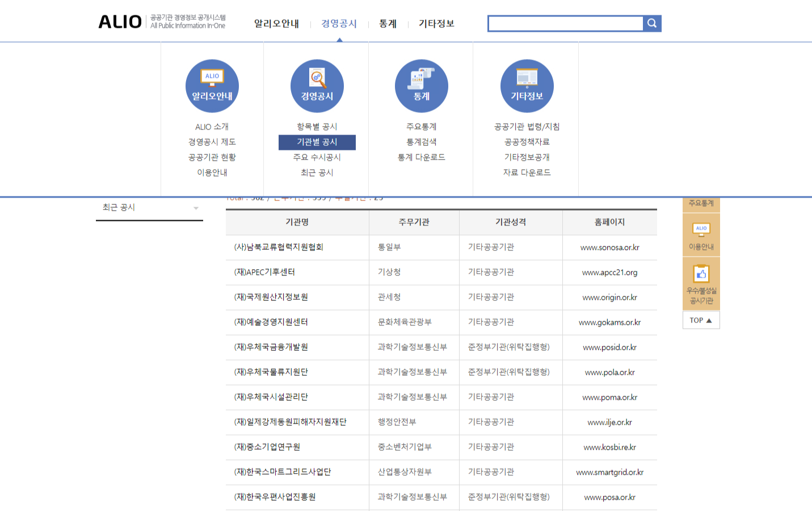Select 경영공시 제도 submenu item

pos(212,142)
